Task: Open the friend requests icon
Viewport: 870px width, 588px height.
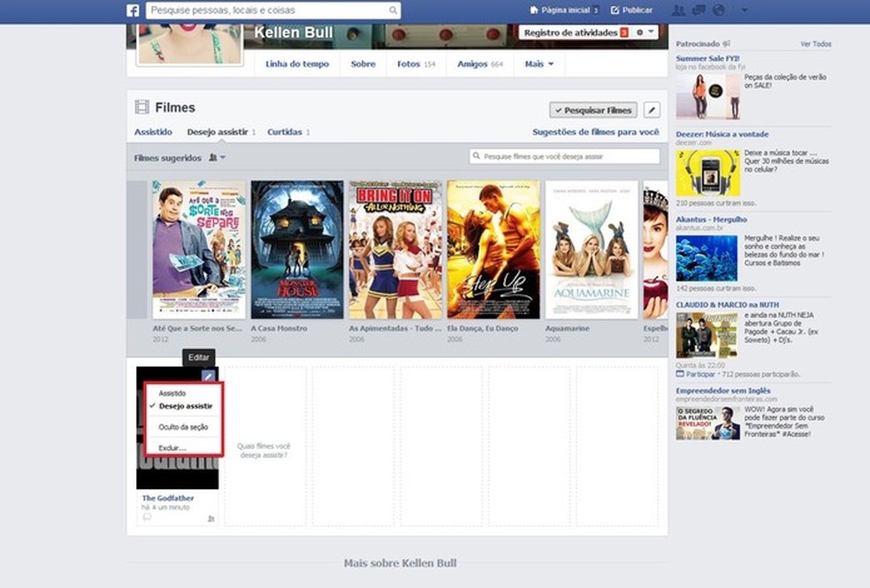Action: [x=676, y=10]
